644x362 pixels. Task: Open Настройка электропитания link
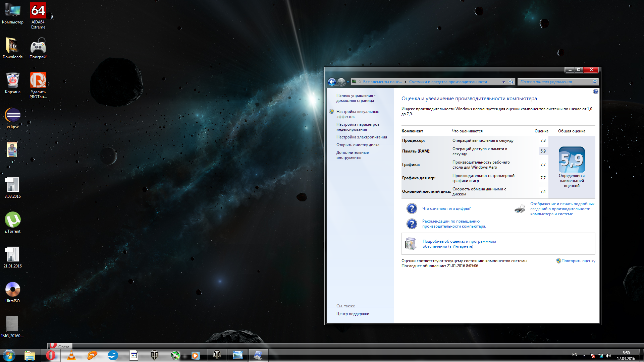click(x=362, y=137)
